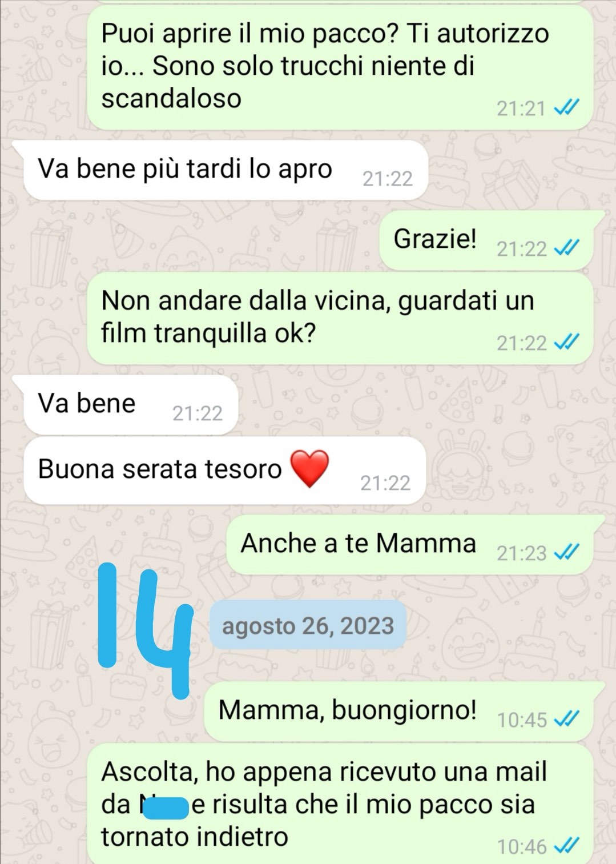The width and height of the screenshot is (616, 864).
Task: Tap the "Ascolta, ho appena ricevuto" message
Action: pos(340,803)
